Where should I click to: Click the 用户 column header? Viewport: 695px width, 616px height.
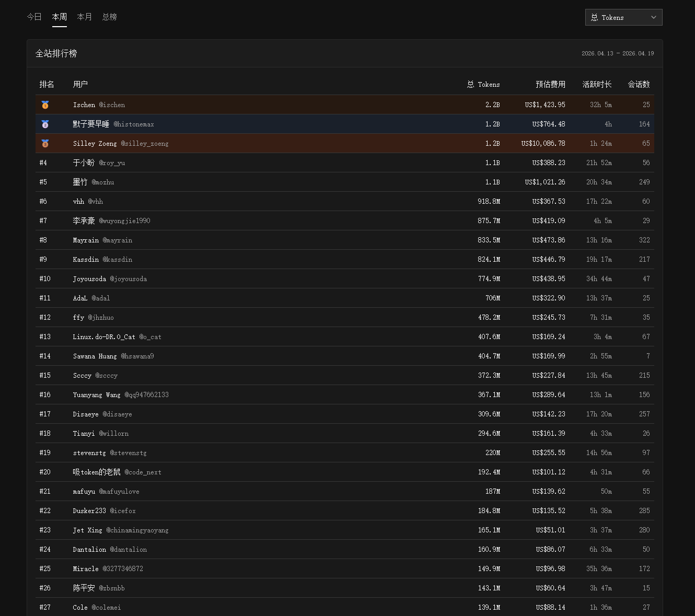[x=80, y=84]
